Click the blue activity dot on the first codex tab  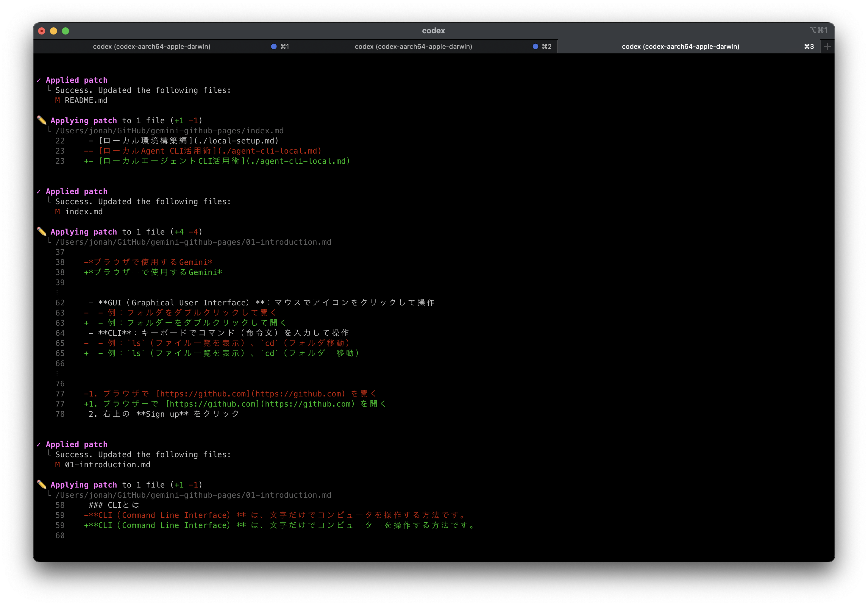pos(273,46)
